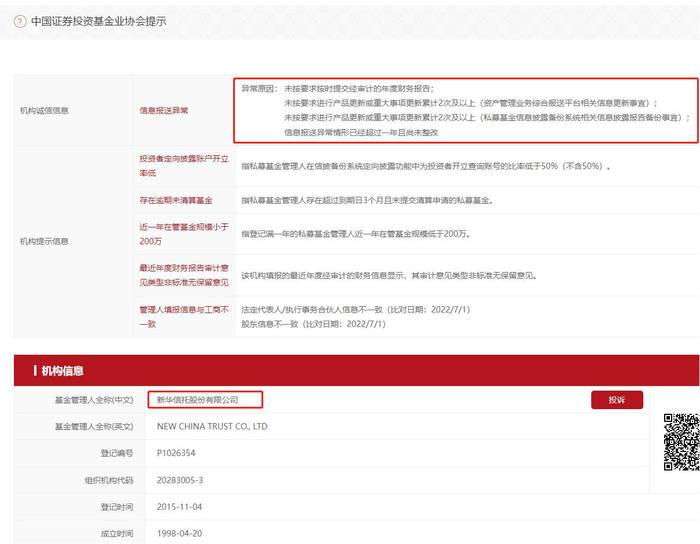Click description mentioning 比率低于50%
This screenshot has height=544, width=700.
pyautogui.click(x=426, y=166)
